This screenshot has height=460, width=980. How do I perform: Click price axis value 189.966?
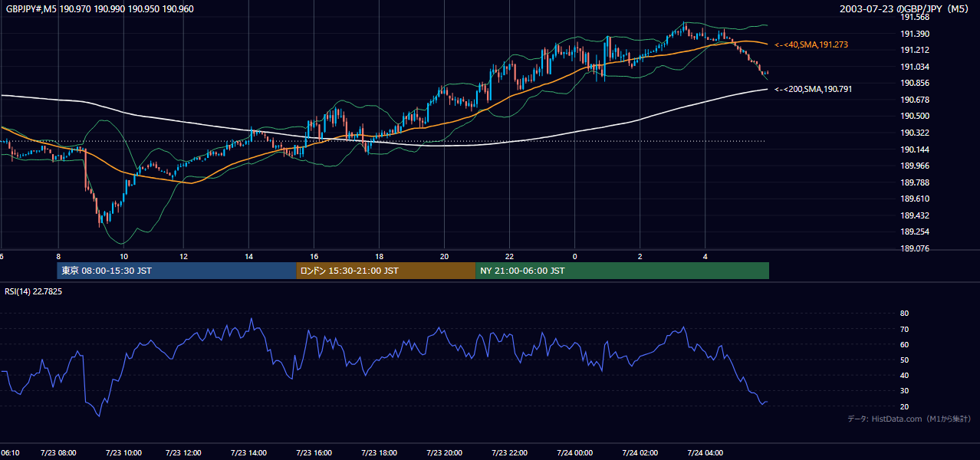(915, 166)
